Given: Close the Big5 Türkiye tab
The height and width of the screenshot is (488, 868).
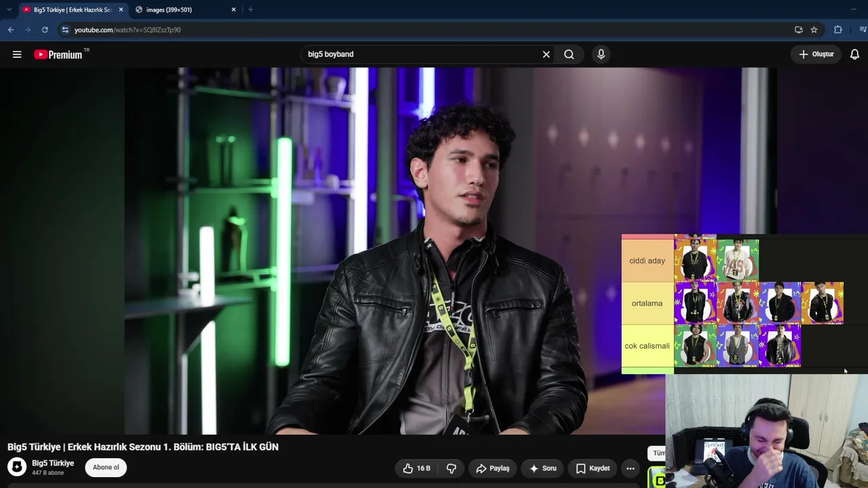Looking at the screenshot, I should 121,9.
